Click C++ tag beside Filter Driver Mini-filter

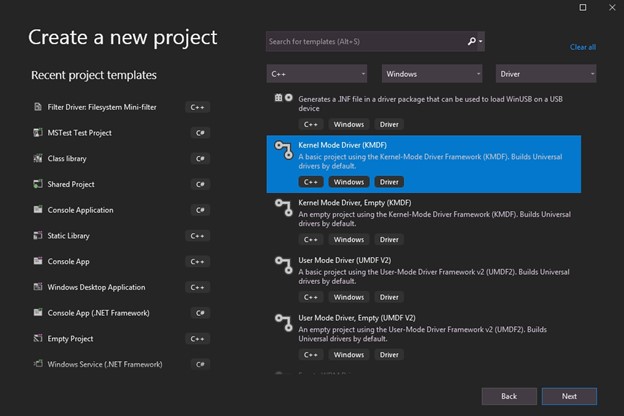pyautogui.click(x=197, y=107)
